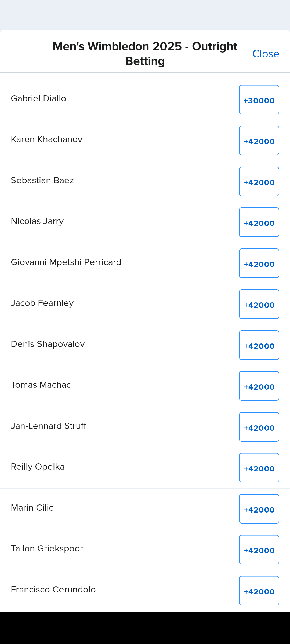Pick Marin Cilic +42000 odds

259,509
